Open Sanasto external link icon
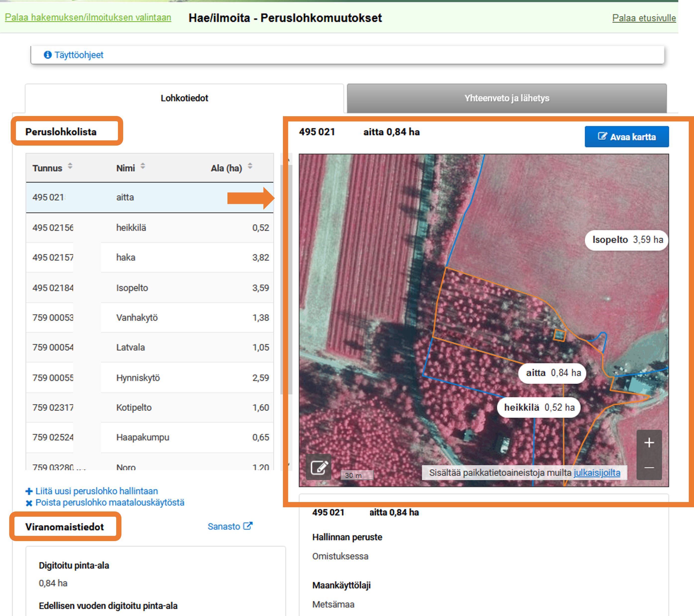Image resolution: width=694 pixels, height=616 pixels. click(x=248, y=526)
